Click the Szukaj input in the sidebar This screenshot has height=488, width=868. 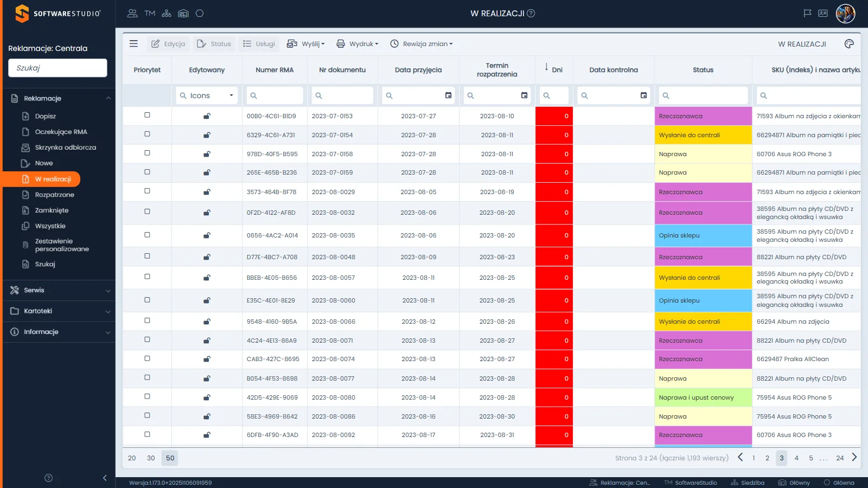coord(58,68)
